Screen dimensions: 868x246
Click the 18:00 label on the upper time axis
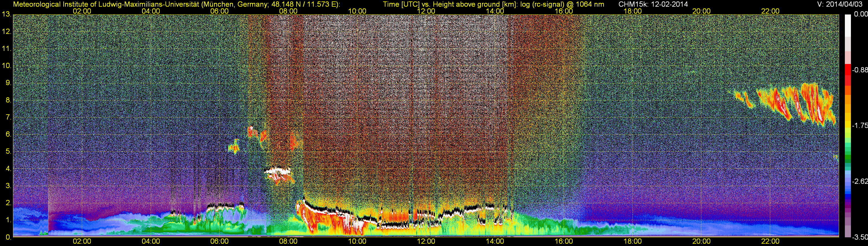point(632,11)
